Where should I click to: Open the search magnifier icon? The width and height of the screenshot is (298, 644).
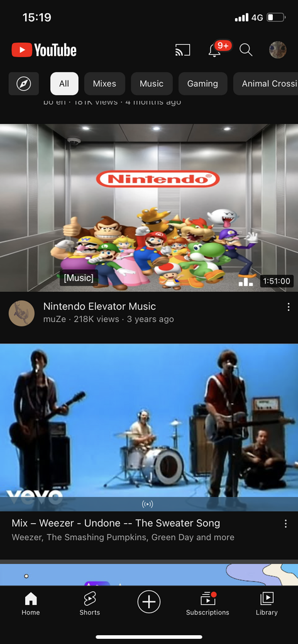tap(246, 50)
